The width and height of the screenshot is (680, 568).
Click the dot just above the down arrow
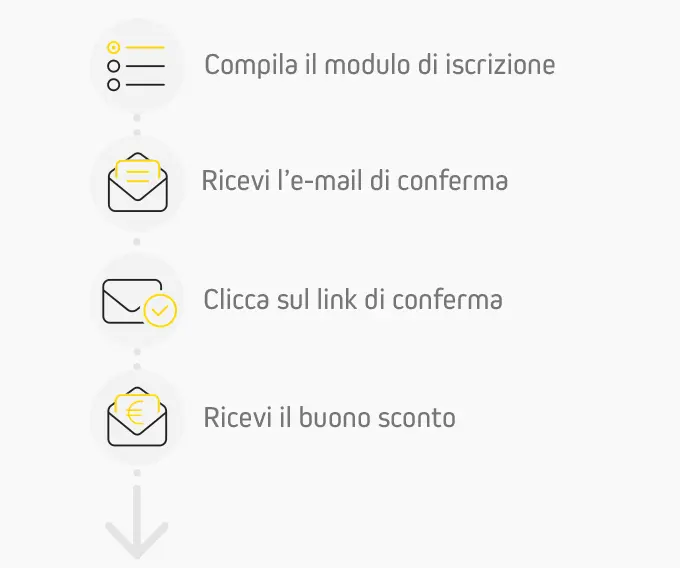point(137,473)
